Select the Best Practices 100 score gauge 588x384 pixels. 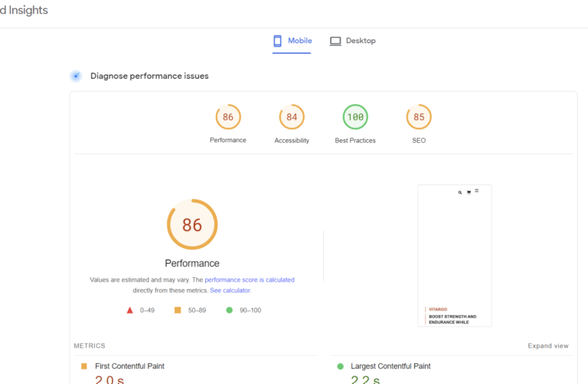(x=355, y=117)
